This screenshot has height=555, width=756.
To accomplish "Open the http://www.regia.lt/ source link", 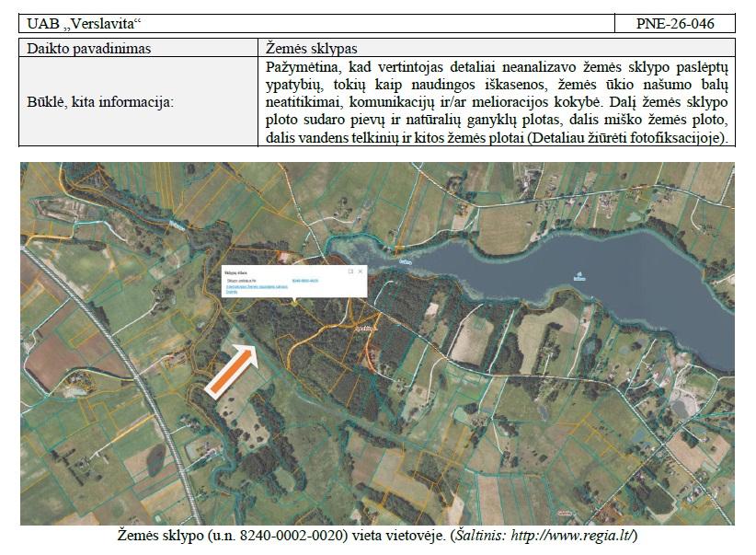I will point(572,536).
